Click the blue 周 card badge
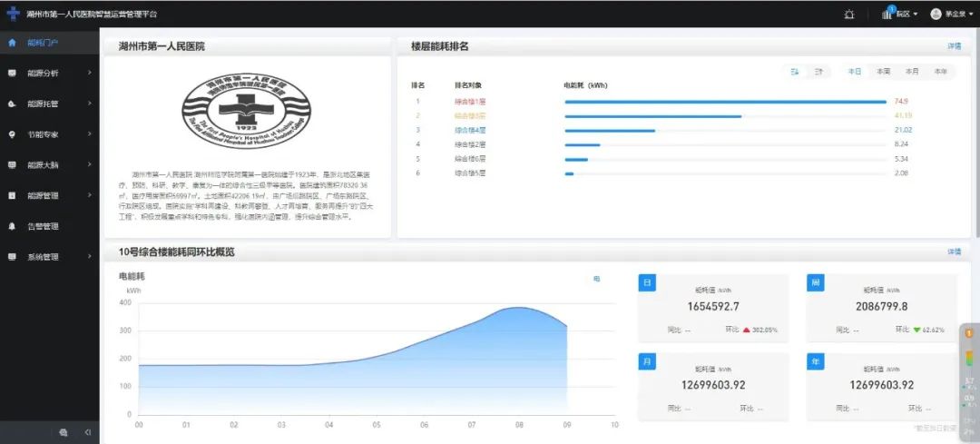The image size is (980, 444). point(815,282)
